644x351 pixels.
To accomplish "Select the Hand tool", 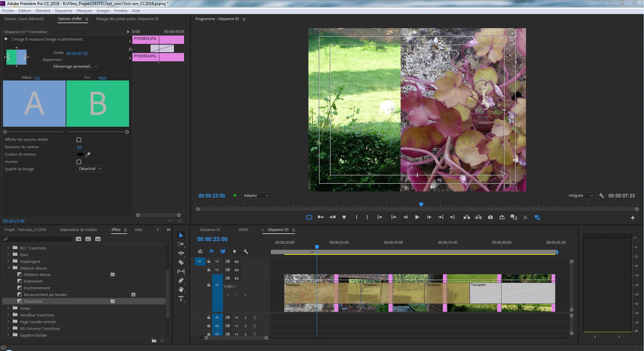I will point(181,289).
